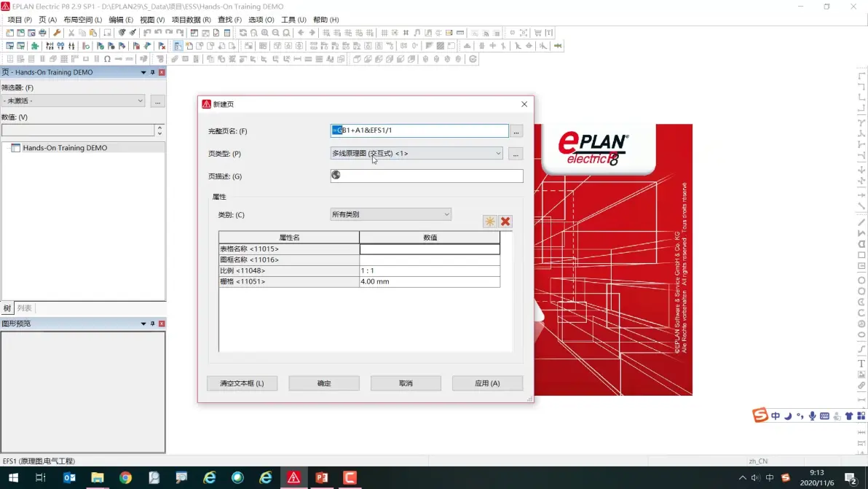Viewport: 868px width, 489px height.
Task: Click the value field stepper arrows
Action: tap(159, 130)
